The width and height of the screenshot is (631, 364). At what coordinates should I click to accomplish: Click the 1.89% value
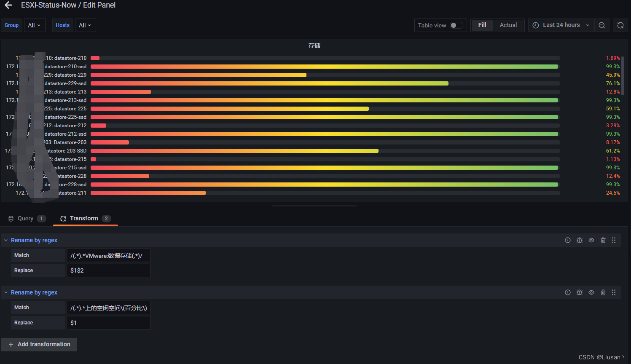point(613,58)
